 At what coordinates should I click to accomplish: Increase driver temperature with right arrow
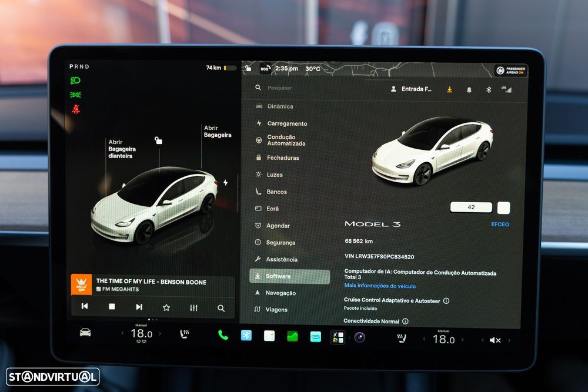(160, 333)
